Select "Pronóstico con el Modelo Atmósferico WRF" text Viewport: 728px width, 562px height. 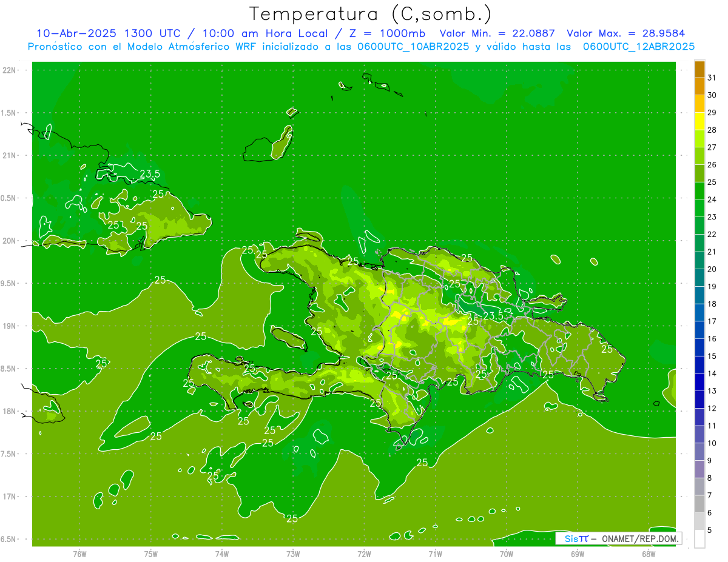coord(143,46)
